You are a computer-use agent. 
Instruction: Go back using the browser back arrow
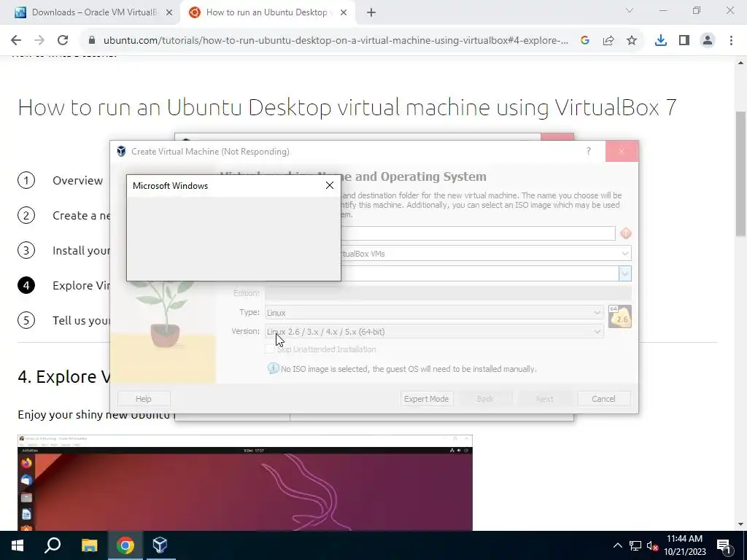pos(16,41)
